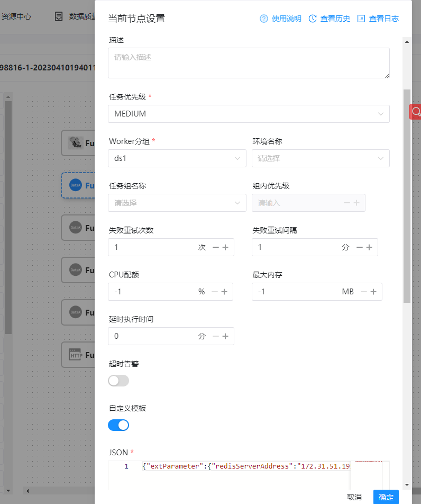
Task: Click the canvas horizontal scroll left arrow
Action: [28, 491]
